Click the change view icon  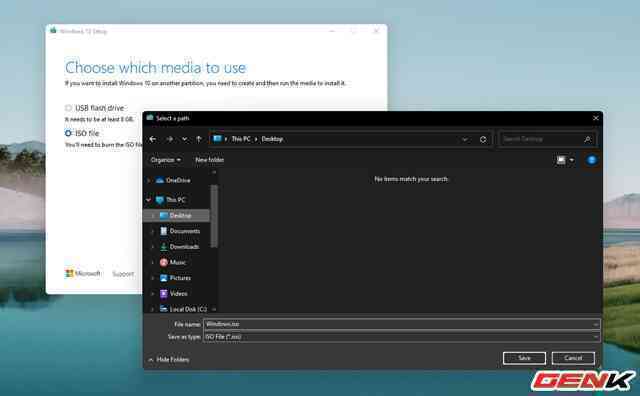[x=561, y=160]
